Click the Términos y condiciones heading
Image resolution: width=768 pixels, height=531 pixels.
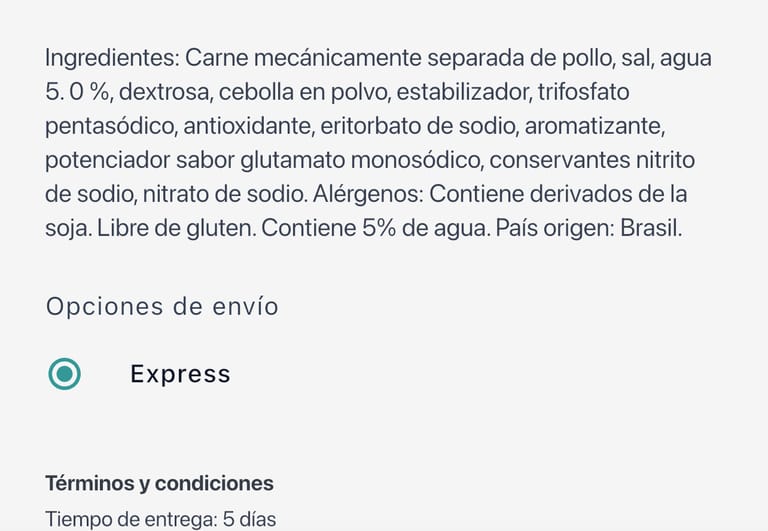click(x=159, y=483)
